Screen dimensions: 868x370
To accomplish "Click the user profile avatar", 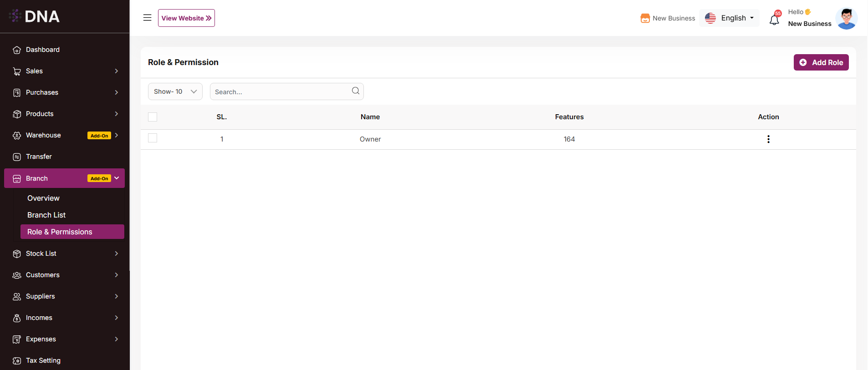I will pos(846,18).
